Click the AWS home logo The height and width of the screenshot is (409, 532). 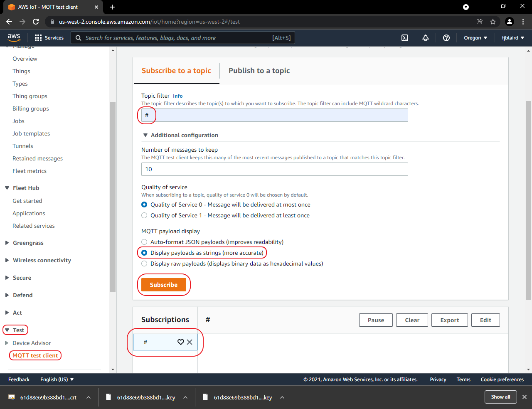pos(14,37)
